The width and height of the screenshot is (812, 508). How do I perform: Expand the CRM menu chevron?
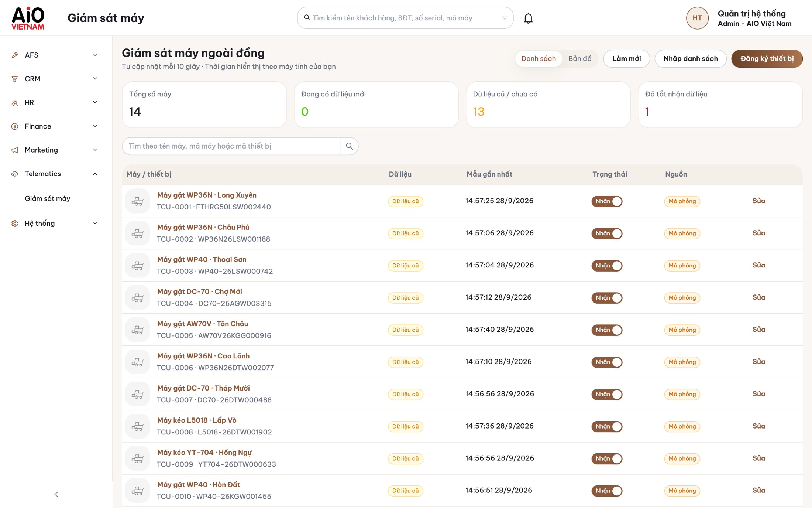coord(95,79)
